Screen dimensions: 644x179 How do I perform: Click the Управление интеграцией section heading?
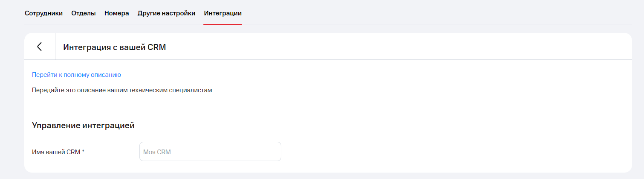coord(83,126)
